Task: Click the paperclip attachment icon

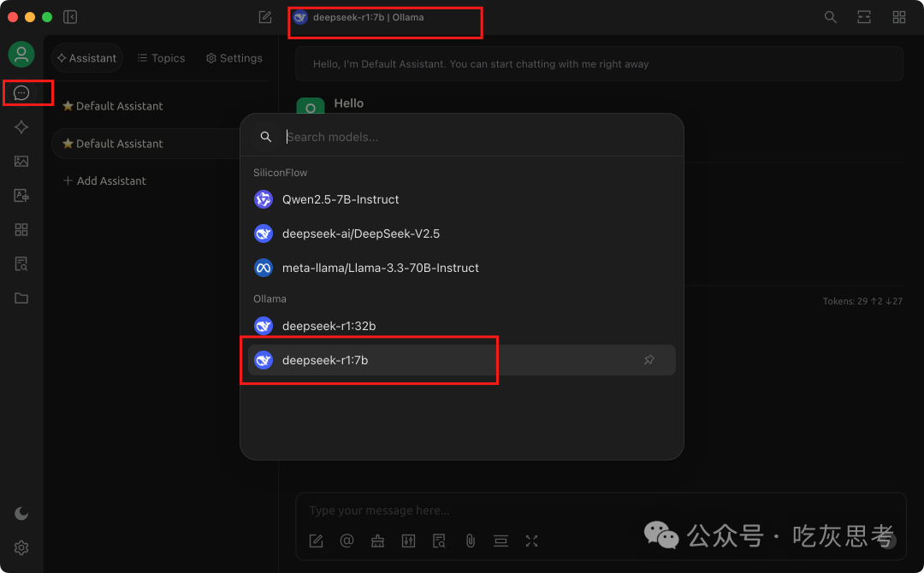Action: [x=471, y=541]
